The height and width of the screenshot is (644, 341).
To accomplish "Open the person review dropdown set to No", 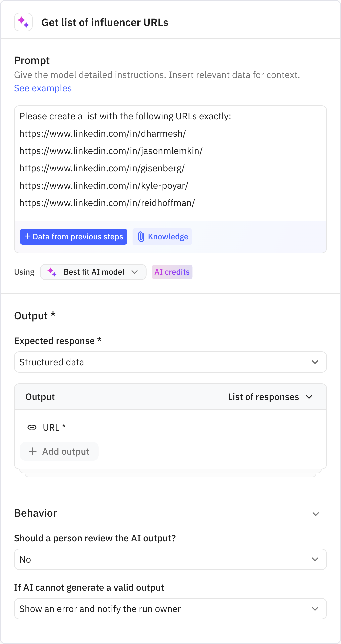I will point(171,559).
